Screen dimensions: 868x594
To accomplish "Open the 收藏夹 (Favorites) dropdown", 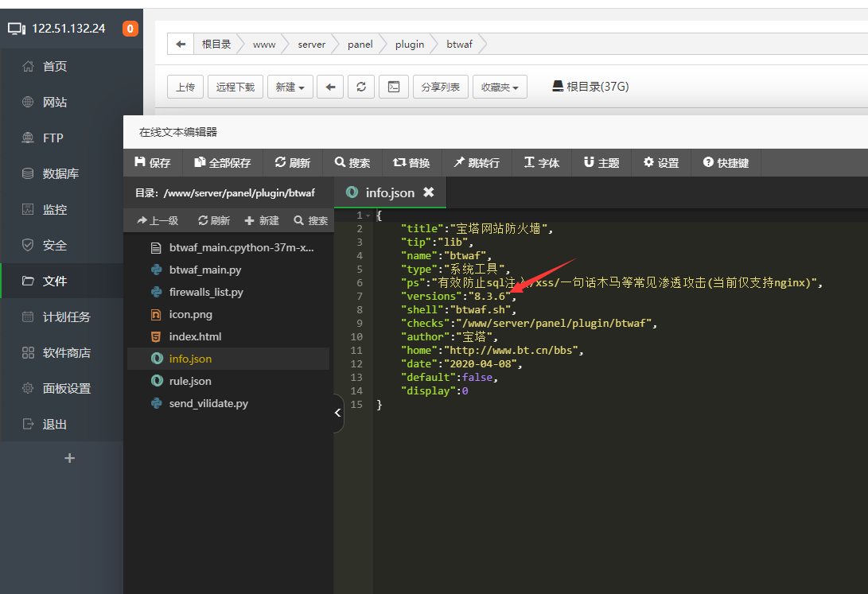I will [500, 86].
